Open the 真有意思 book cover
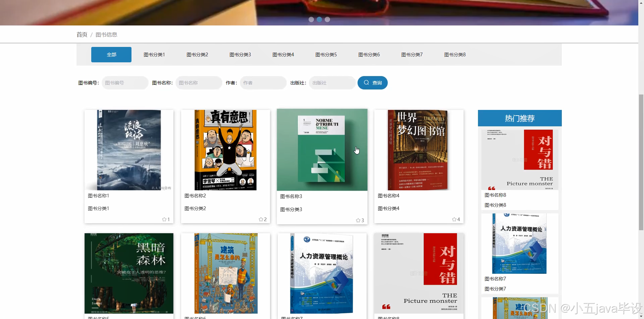This screenshot has width=644, height=319. pyautogui.click(x=225, y=150)
